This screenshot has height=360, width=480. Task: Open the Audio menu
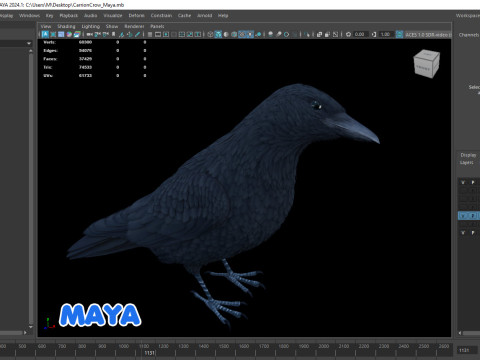click(x=90, y=15)
